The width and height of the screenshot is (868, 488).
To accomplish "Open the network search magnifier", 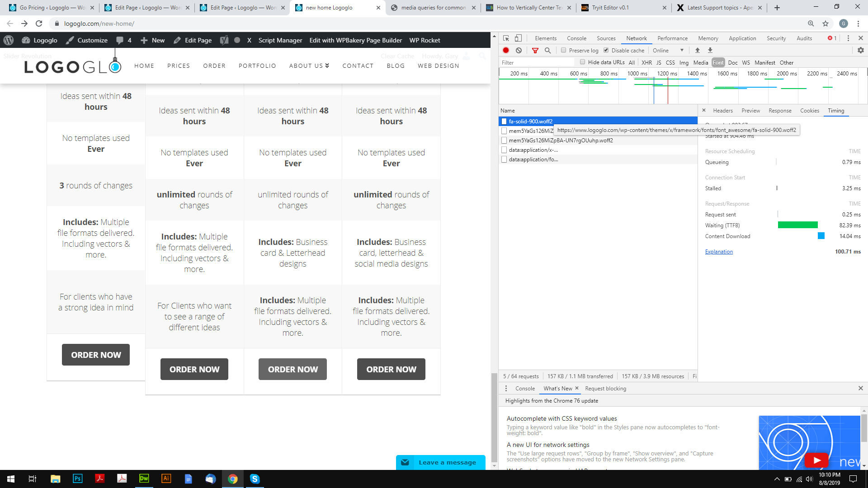I will coord(548,51).
